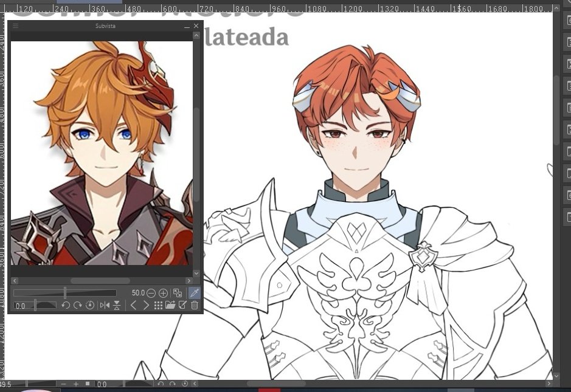Reset main canvas rotation from status bar

pyautogui.click(x=185, y=383)
